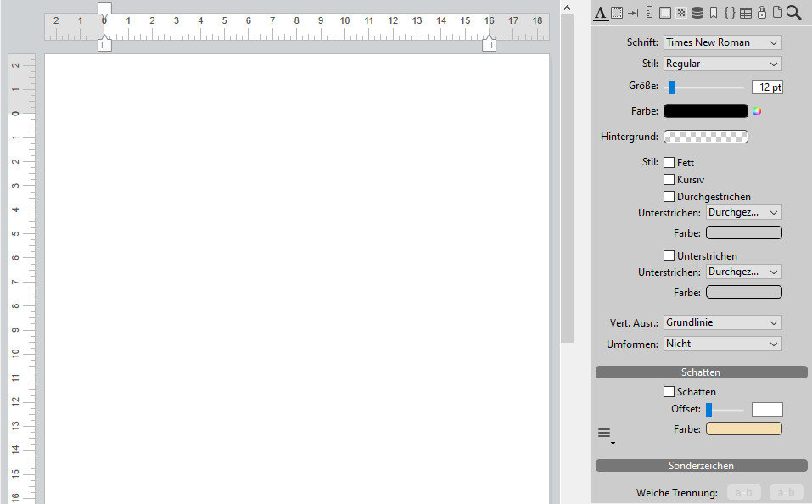Open the tab stops arrow icon
This screenshot has height=504, width=812.
click(633, 12)
